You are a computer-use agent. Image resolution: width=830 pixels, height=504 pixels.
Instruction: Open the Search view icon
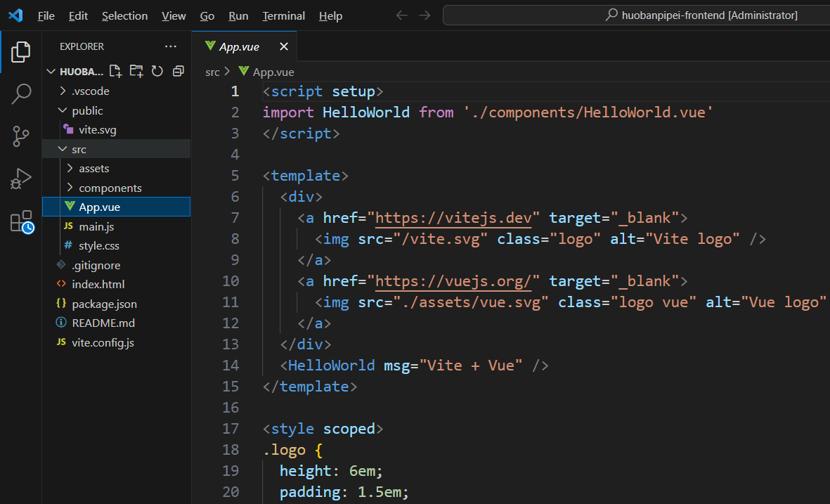click(21, 93)
